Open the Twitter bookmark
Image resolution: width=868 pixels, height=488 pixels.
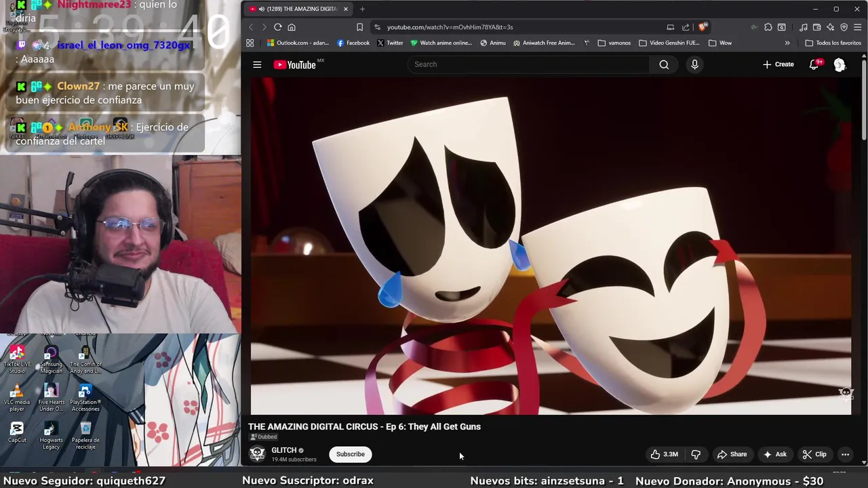tap(390, 43)
